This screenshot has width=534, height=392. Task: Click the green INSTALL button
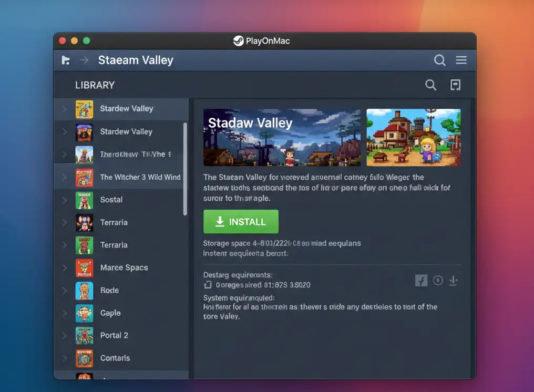tap(241, 221)
